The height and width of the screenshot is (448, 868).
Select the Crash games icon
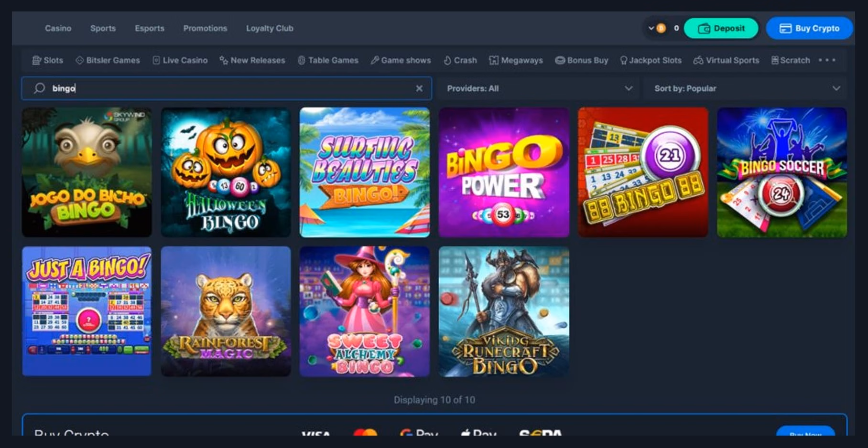447,60
